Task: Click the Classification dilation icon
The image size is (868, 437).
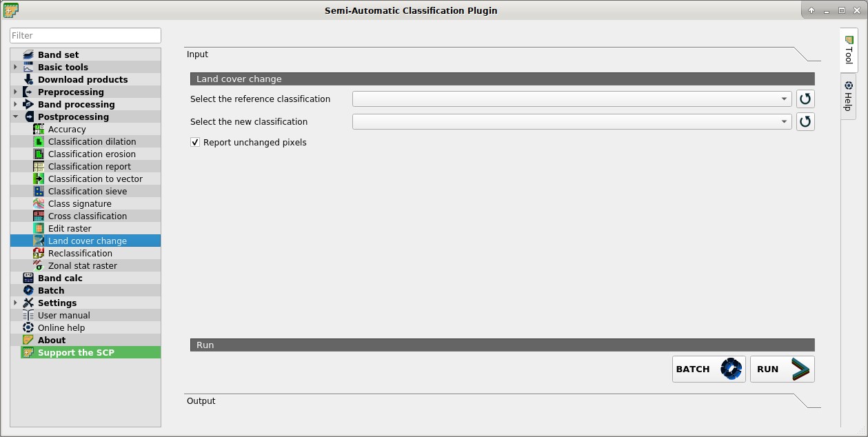Action: [x=39, y=141]
